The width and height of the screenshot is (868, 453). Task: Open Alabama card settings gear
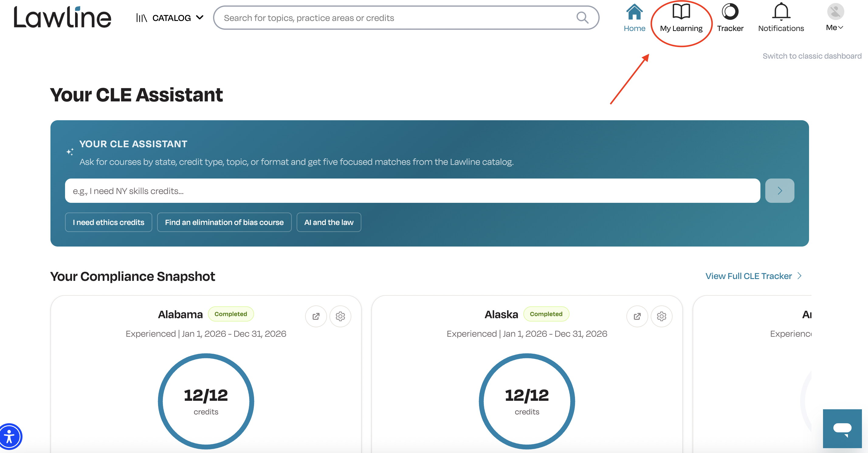coord(340,316)
